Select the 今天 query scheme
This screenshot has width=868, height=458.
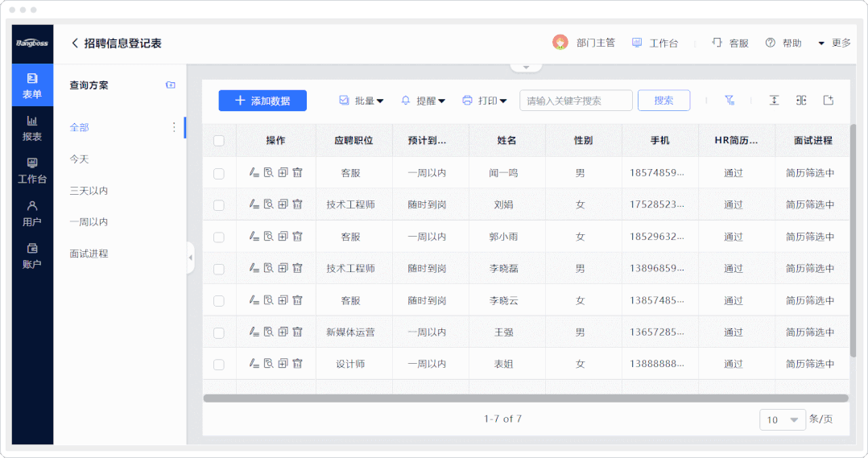pos(79,159)
